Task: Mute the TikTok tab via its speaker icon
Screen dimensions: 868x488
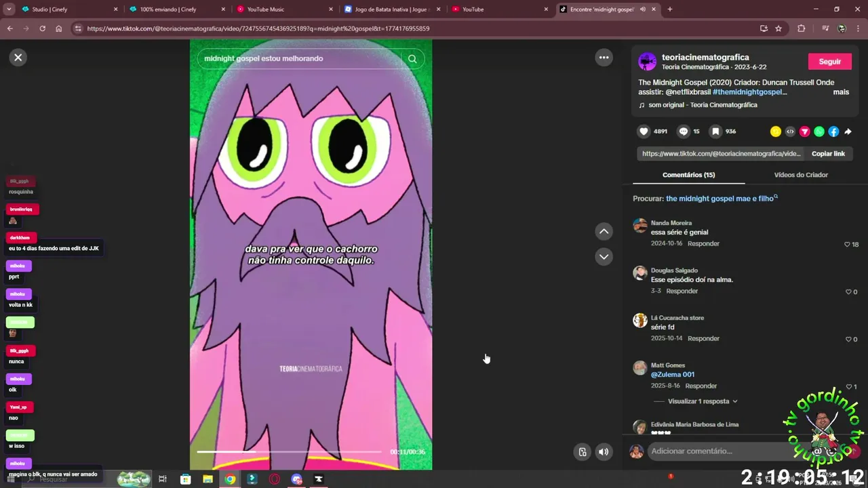Action: point(642,9)
